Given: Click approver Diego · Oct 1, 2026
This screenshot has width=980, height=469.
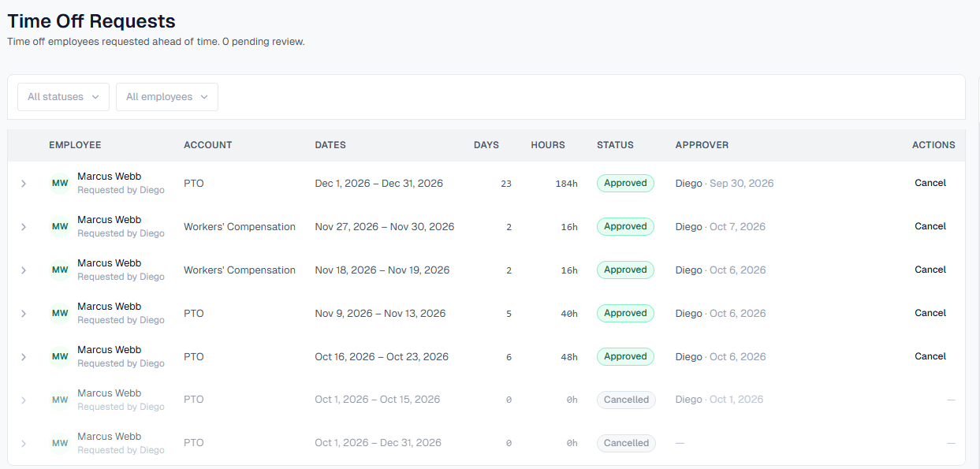Looking at the screenshot, I should pyautogui.click(x=720, y=400).
